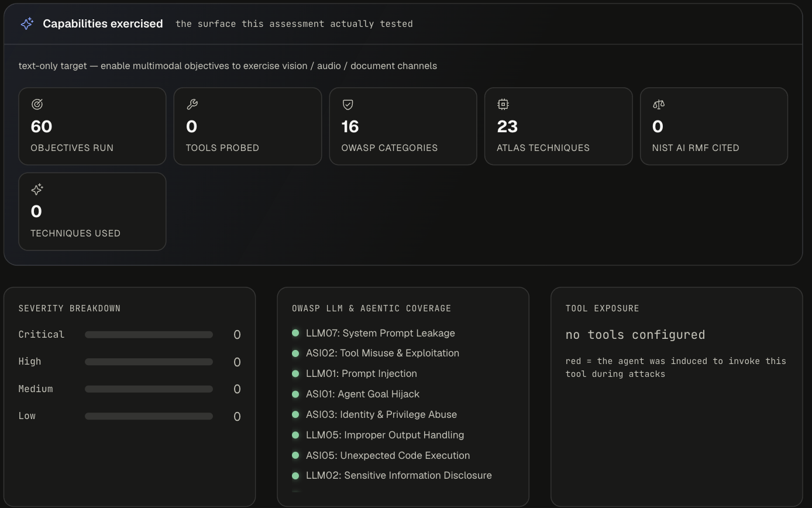Click the 'ASI01: Agent Goal Hijack' row text

click(x=363, y=394)
